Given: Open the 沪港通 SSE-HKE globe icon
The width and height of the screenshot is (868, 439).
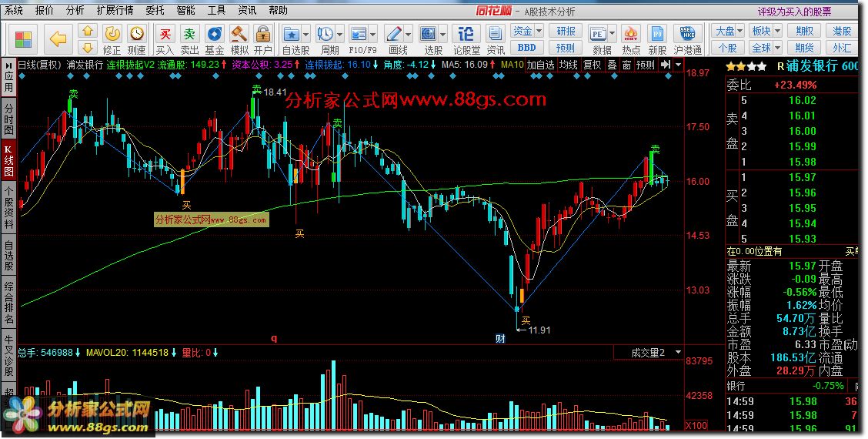Looking at the screenshot, I should [x=688, y=35].
